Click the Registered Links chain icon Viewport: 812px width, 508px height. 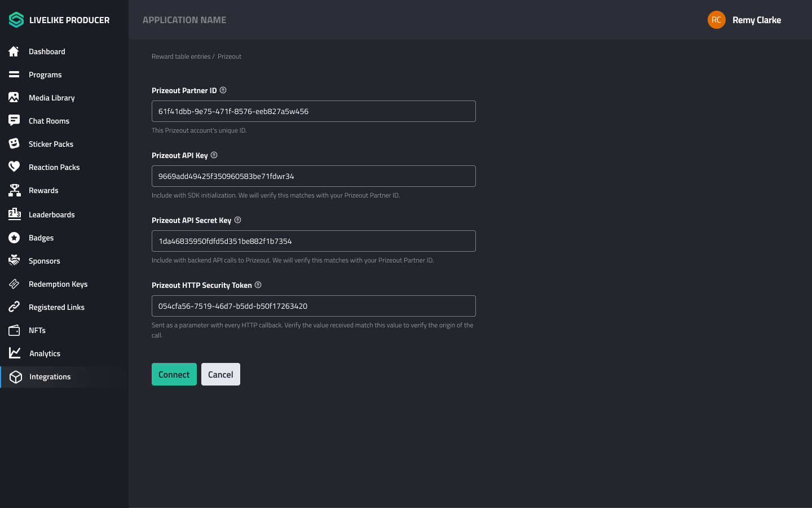point(14,307)
